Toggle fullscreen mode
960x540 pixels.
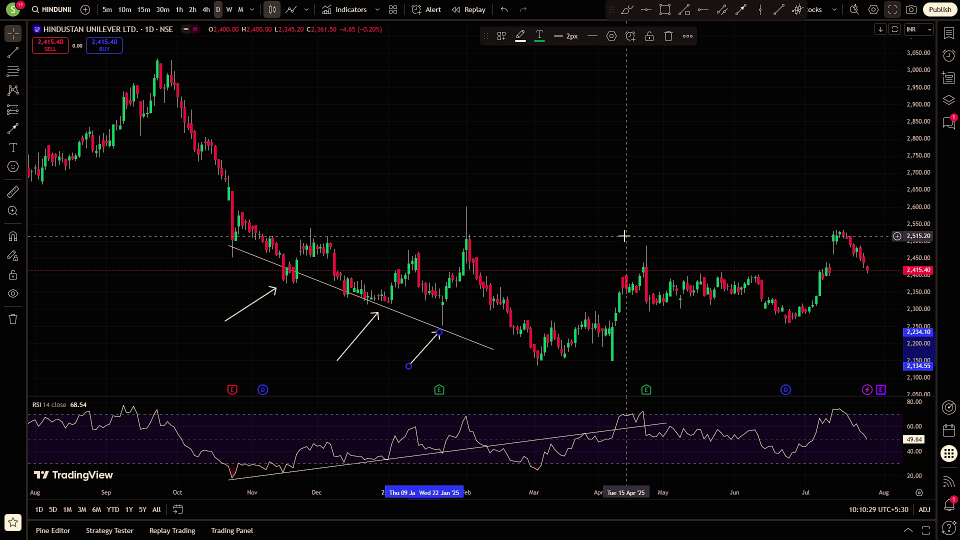point(893,10)
